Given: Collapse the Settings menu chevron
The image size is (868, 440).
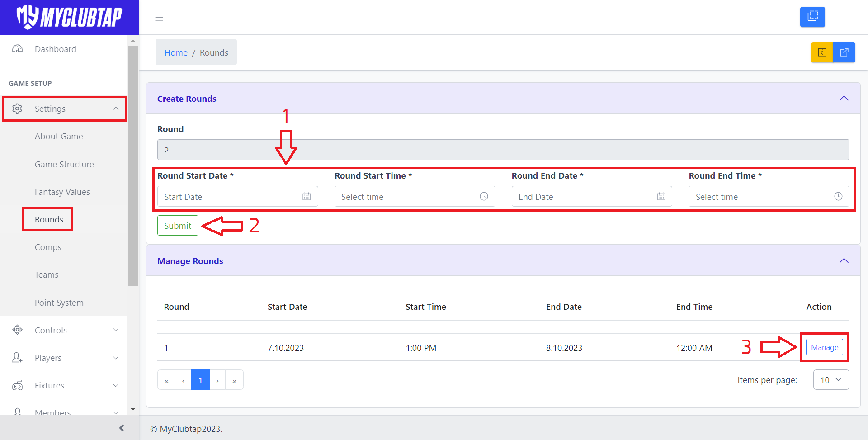Looking at the screenshot, I should [116, 109].
